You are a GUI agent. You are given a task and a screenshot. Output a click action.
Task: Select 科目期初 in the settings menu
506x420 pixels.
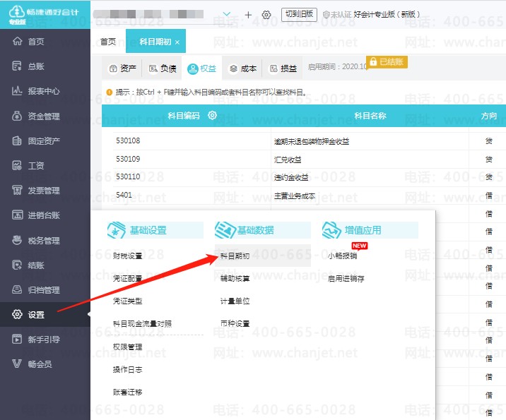pos(235,256)
